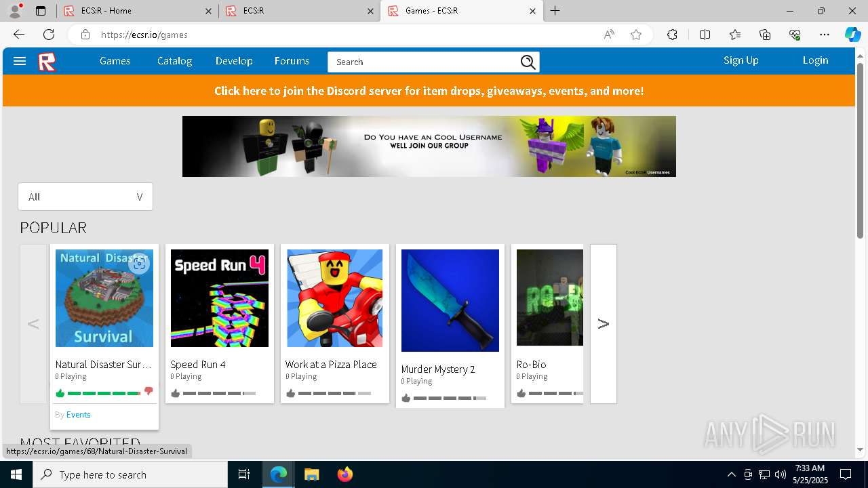This screenshot has height=488, width=868.
Task: Open Edge Settings and more menu
Action: click(825, 35)
